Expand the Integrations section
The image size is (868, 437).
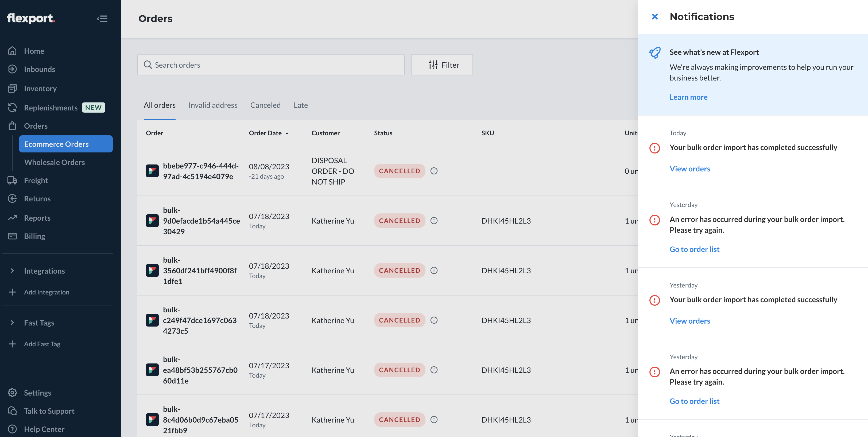click(44, 270)
